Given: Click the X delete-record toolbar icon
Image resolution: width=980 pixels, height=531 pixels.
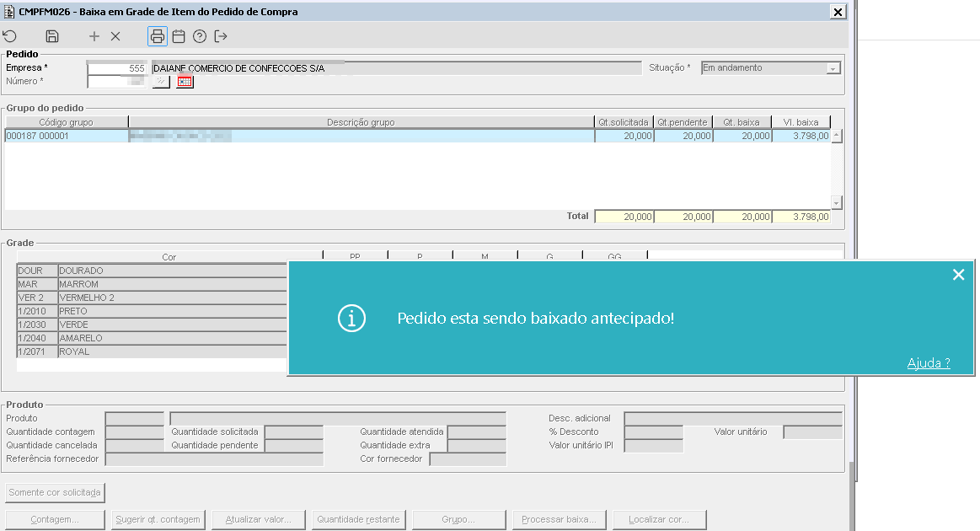Looking at the screenshot, I should 115,36.
